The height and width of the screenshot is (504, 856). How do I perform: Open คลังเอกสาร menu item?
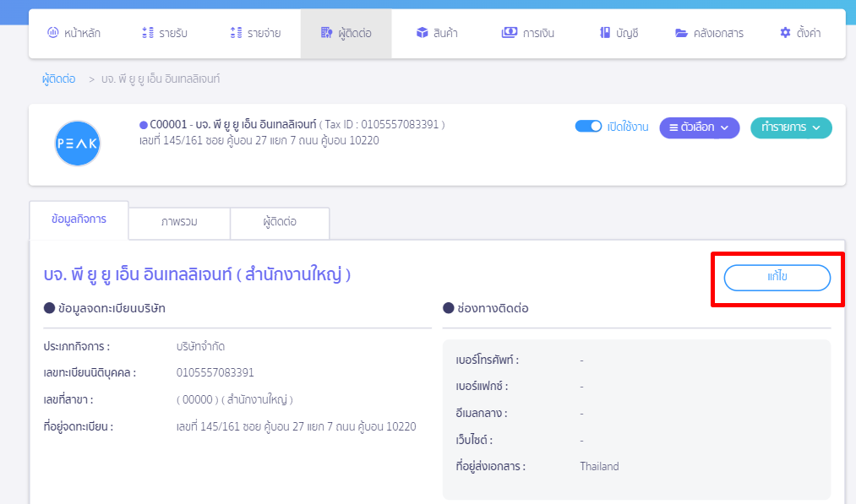710,33
